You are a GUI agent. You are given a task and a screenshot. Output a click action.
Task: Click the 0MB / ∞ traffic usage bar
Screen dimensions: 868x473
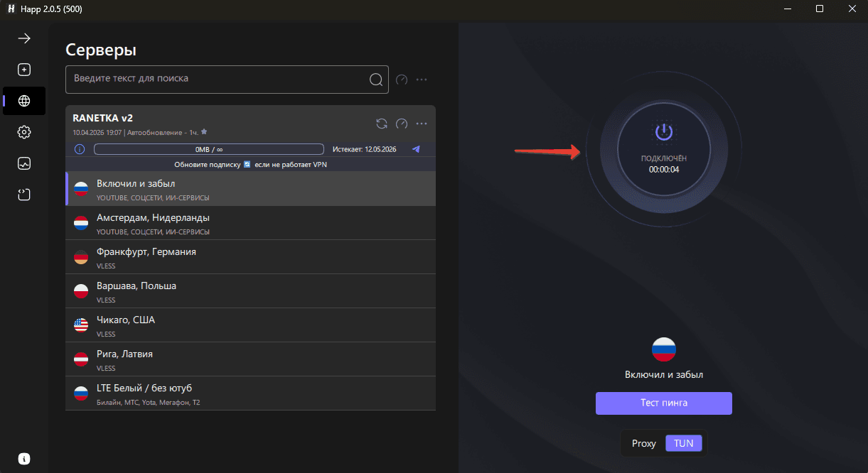[x=210, y=149]
